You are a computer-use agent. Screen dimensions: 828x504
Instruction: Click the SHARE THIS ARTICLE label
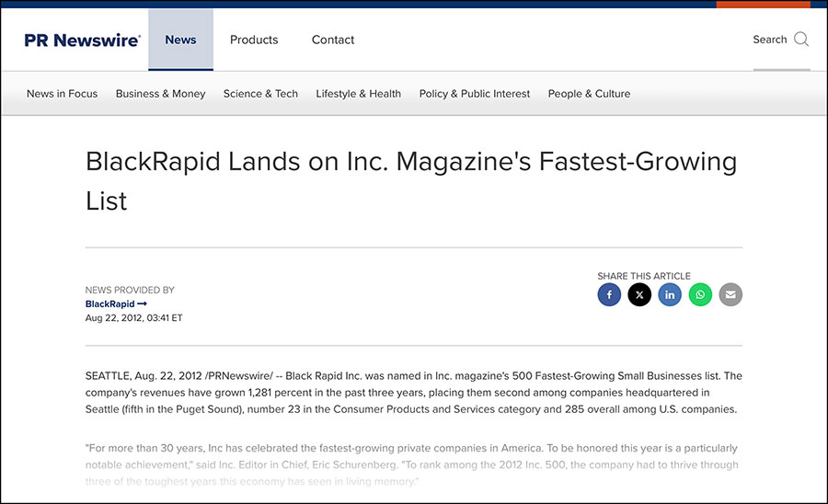(x=644, y=276)
